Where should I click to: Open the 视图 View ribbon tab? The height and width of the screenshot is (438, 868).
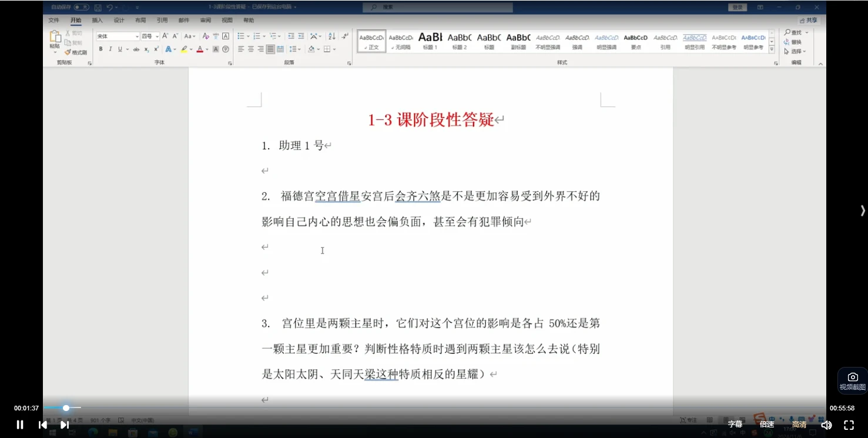(227, 20)
